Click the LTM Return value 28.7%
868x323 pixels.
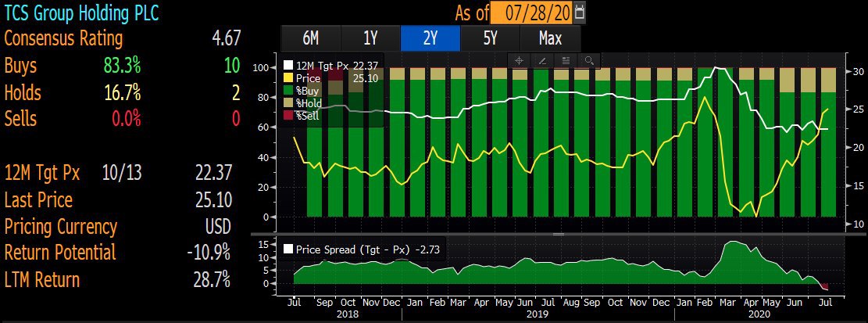[212, 280]
